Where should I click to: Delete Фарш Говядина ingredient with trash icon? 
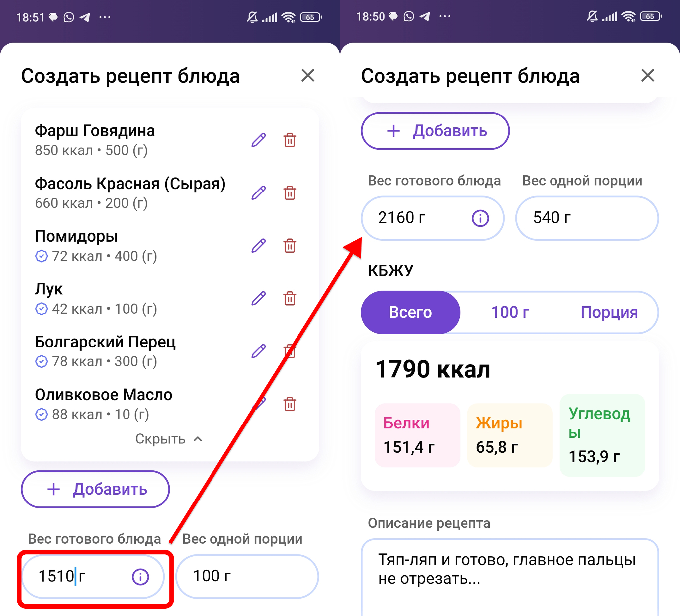coord(290,140)
